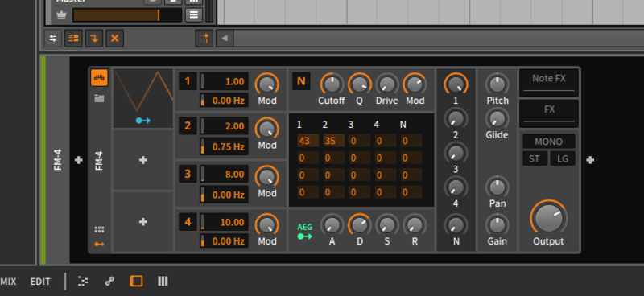This screenshot has height=296, width=644.
Task: Click the dotted-lines panel icon in the footer
Action: [83, 282]
